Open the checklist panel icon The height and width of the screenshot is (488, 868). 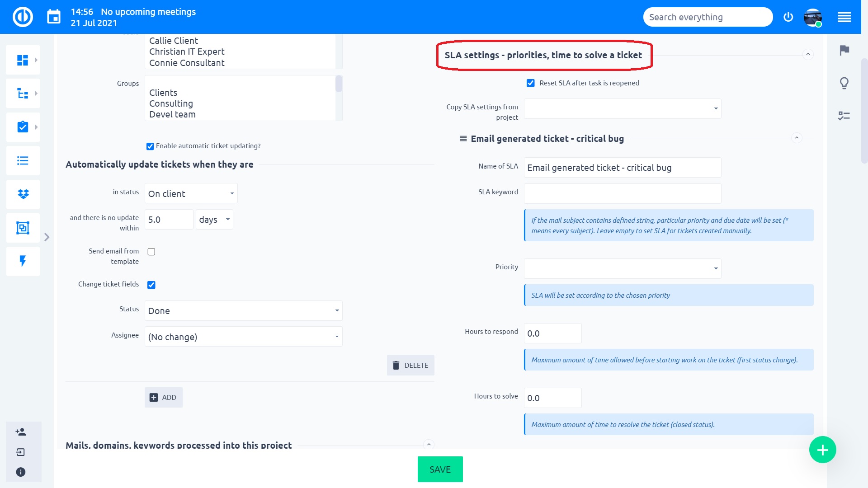coord(844,116)
